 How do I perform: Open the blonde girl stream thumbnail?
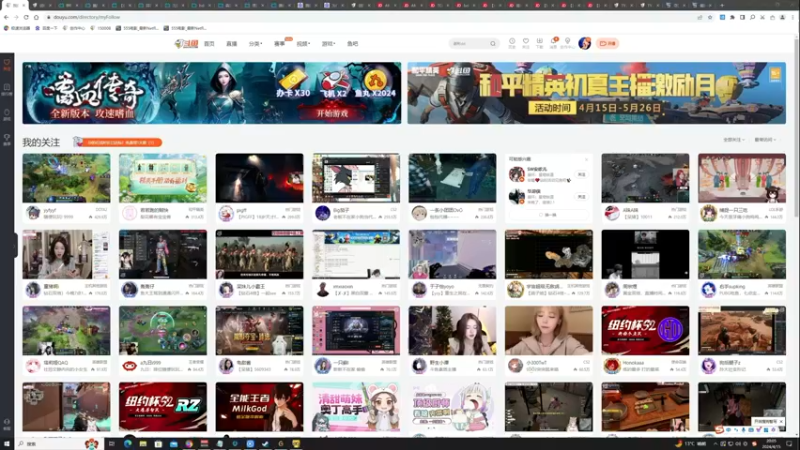(x=548, y=331)
